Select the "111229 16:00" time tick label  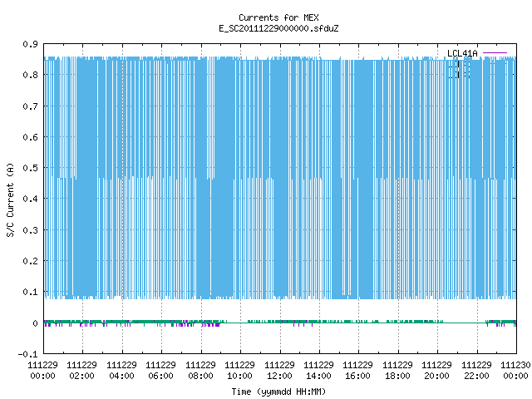click(358, 371)
